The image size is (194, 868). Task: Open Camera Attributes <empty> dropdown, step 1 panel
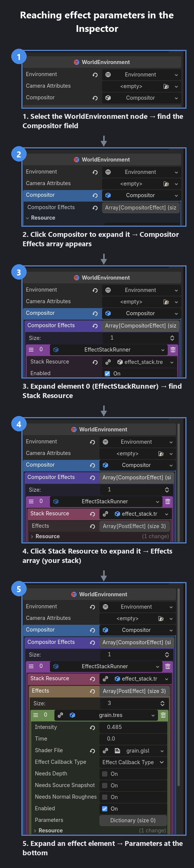pos(176,87)
